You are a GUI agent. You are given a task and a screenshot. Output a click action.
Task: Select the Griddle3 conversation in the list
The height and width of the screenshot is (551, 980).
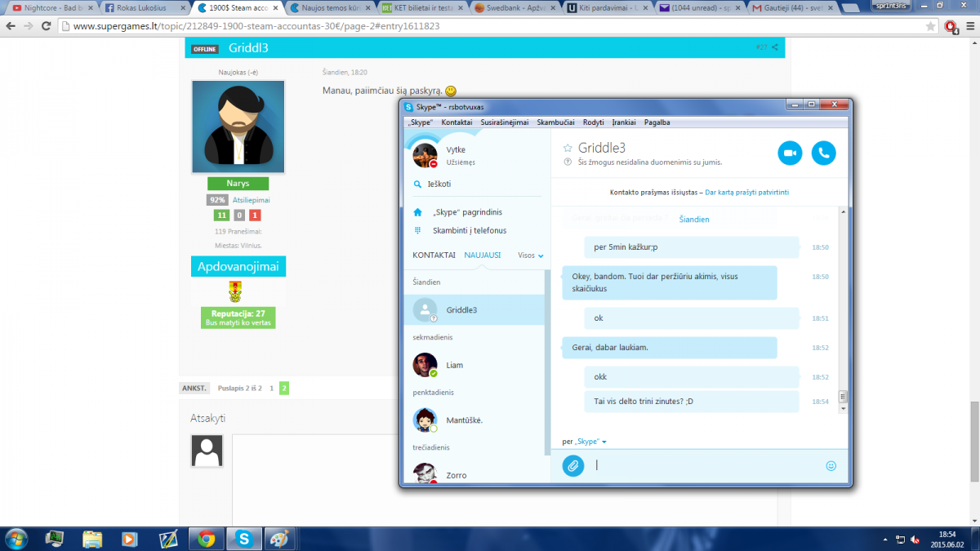pos(474,310)
